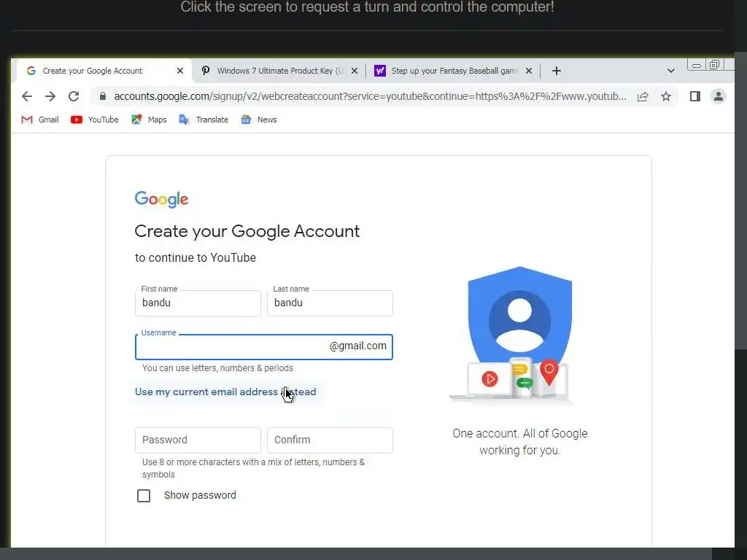
Task: Close the Fantasy Baseball Yahoo tab
Action: click(529, 71)
